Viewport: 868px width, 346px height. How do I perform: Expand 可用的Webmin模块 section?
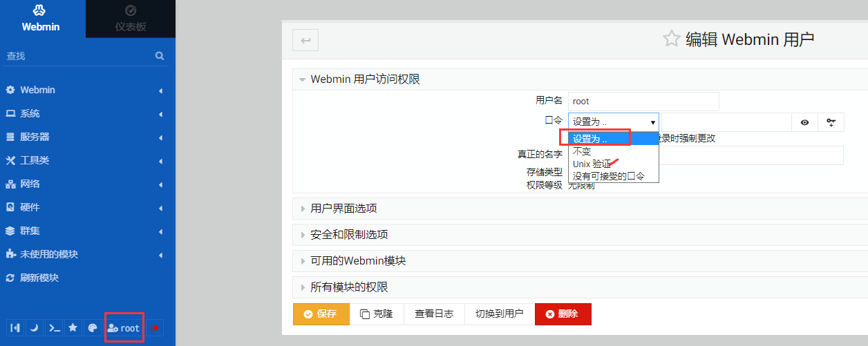(x=581, y=260)
